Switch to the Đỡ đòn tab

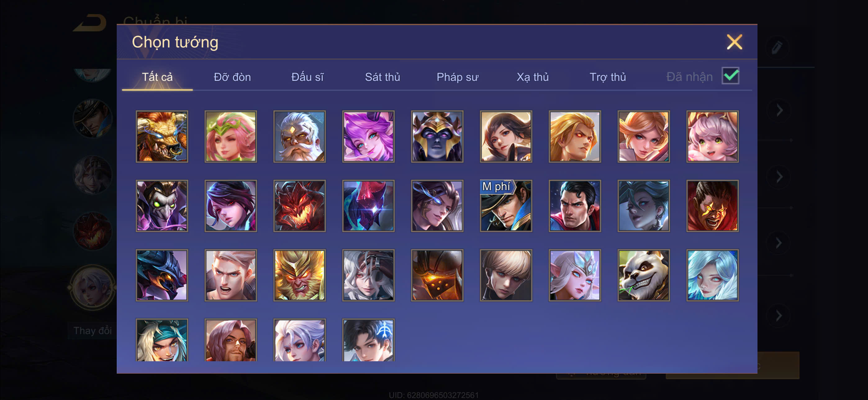point(232,77)
